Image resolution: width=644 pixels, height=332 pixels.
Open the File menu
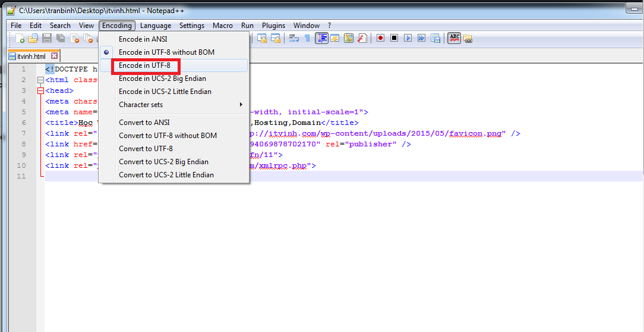(x=16, y=26)
